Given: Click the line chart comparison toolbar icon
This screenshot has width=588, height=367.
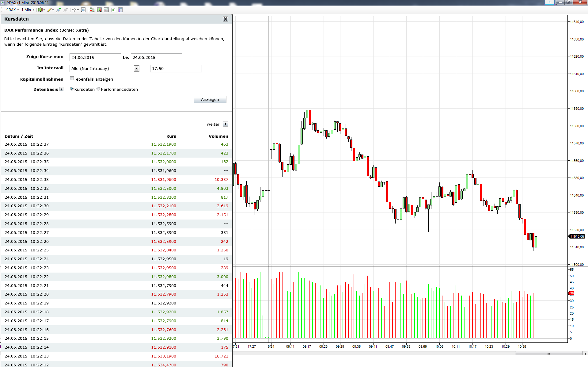Looking at the screenshot, I should 106,10.
